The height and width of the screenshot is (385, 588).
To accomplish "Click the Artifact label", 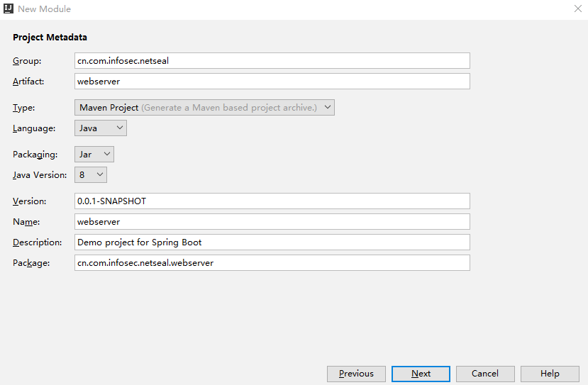I will tap(28, 82).
